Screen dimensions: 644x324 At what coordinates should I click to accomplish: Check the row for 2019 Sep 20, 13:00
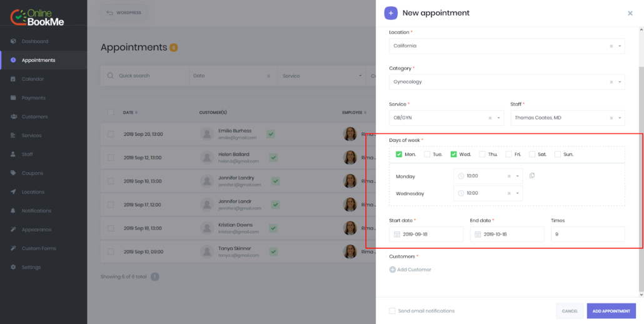point(111,134)
